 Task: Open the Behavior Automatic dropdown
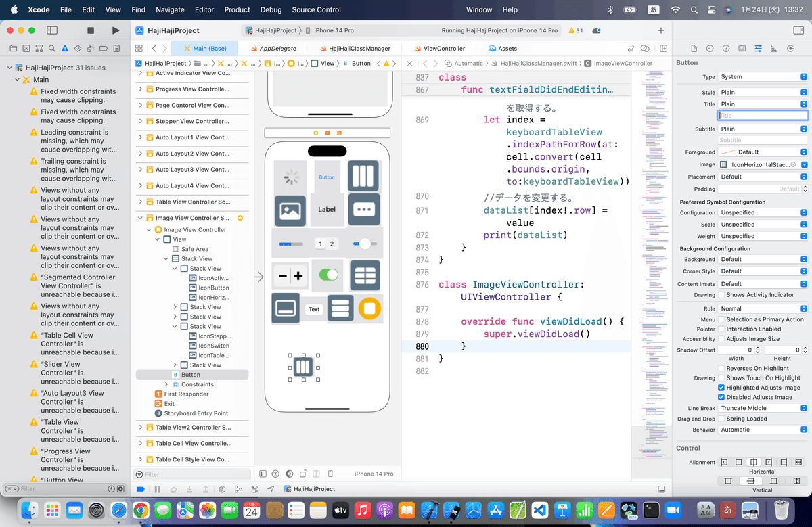(763, 430)
